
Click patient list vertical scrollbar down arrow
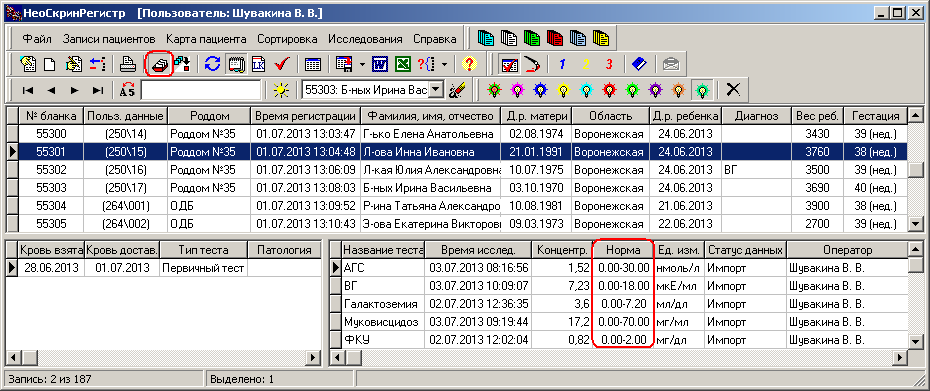click(x=916, y=224)
